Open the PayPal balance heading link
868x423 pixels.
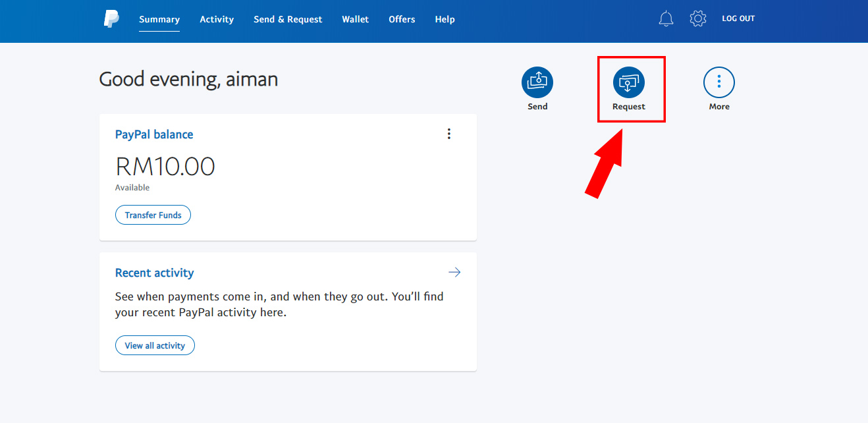tap(154, 134)
